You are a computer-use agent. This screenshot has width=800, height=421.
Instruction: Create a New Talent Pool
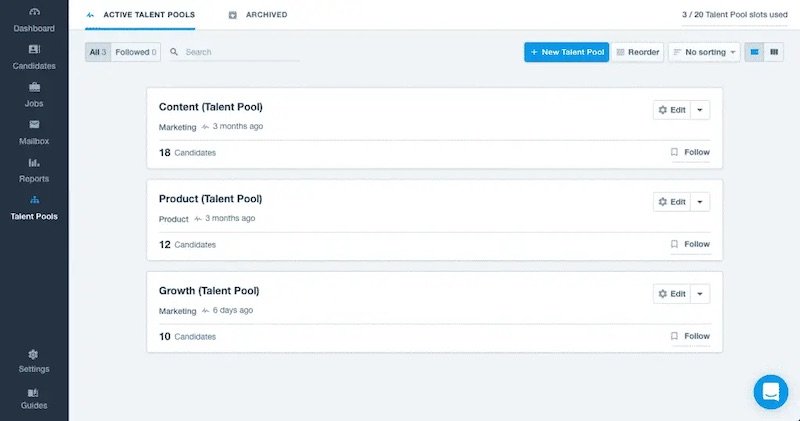(566, 52)
